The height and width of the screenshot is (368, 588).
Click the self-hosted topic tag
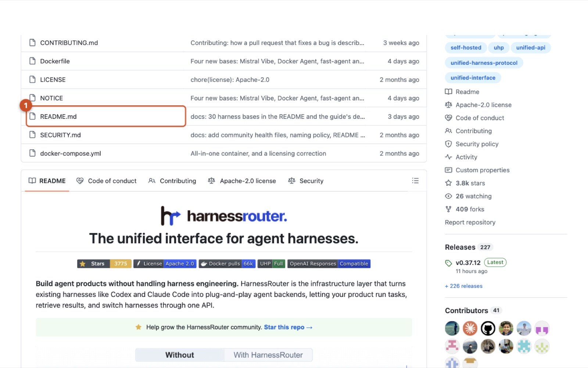(466, 47)
